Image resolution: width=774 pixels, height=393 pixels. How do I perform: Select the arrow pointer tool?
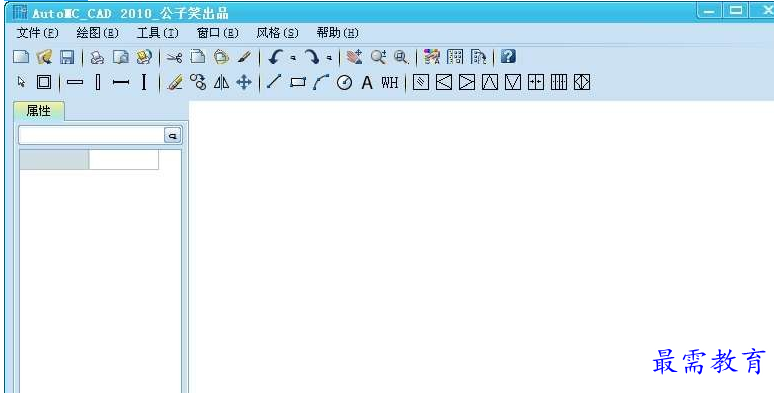[x=21, y=81]
